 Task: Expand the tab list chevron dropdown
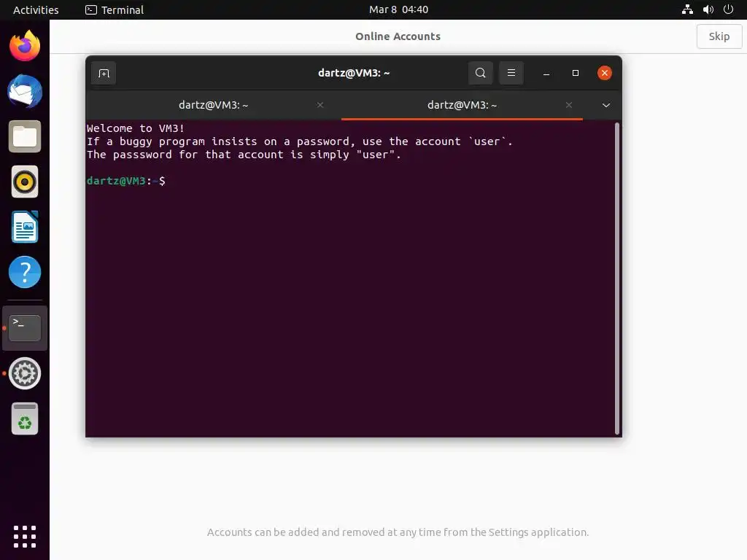point(606,105)
